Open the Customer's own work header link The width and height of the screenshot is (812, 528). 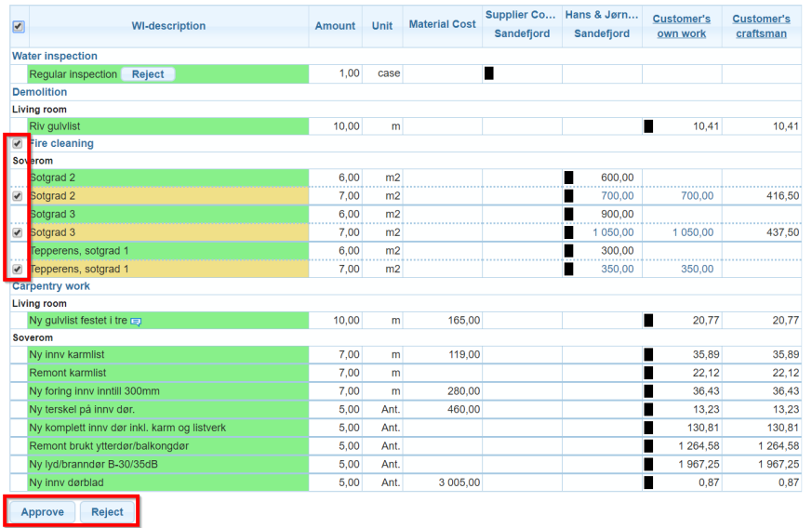(x=681, y=26)
